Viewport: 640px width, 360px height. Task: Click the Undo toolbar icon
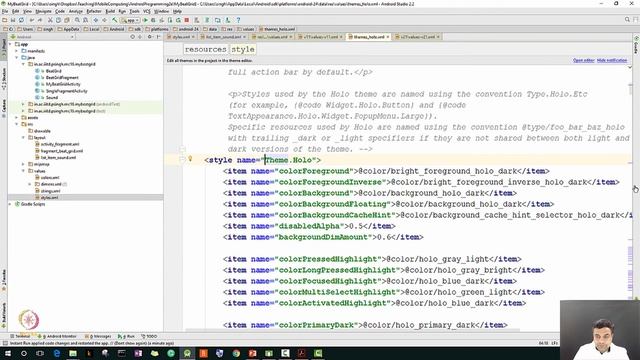31,20
